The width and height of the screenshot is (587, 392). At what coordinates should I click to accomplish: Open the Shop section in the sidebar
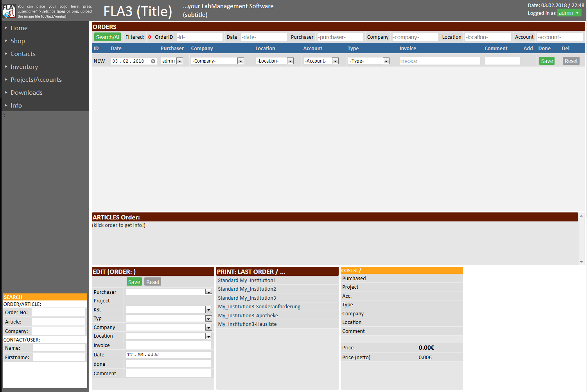point(18,41)
